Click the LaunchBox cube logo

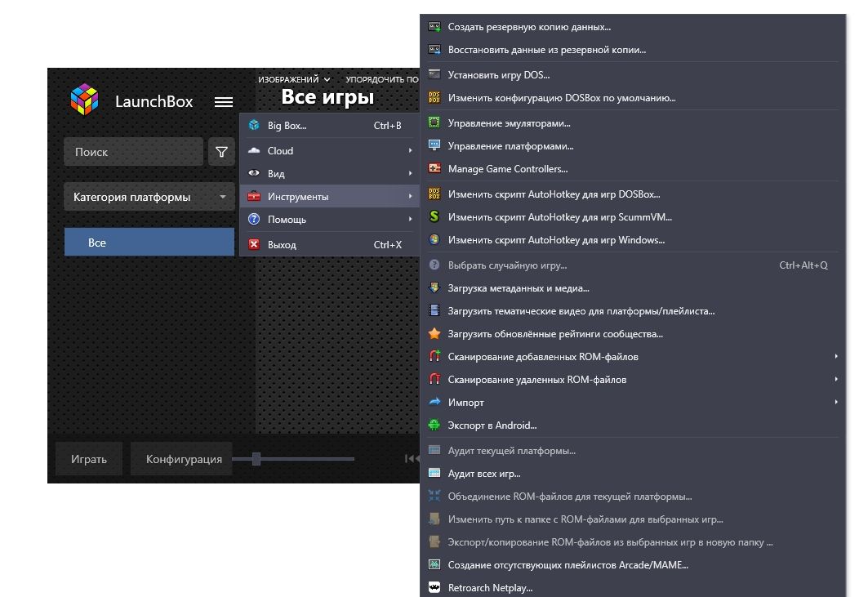[84, 100]
